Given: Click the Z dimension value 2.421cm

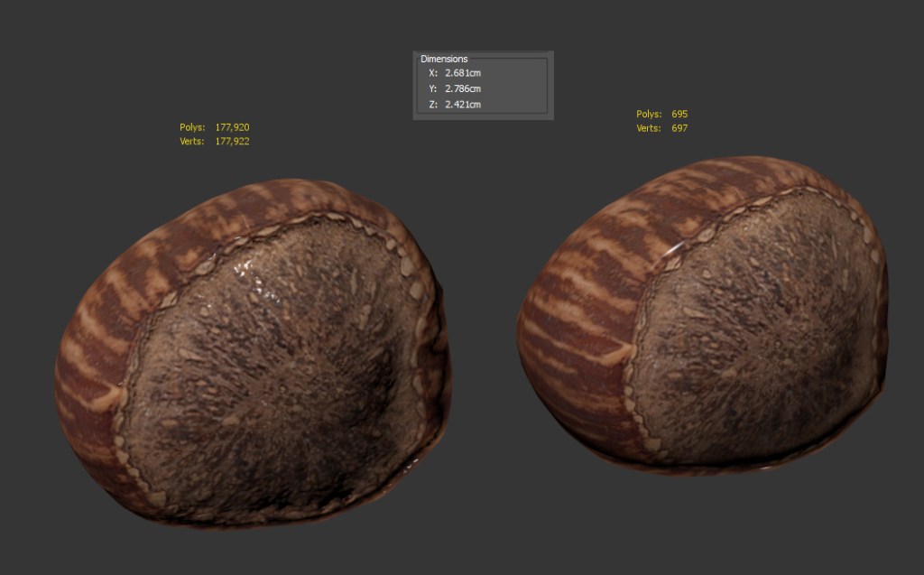Looking at the screenshot, I should tap(462, 105).
